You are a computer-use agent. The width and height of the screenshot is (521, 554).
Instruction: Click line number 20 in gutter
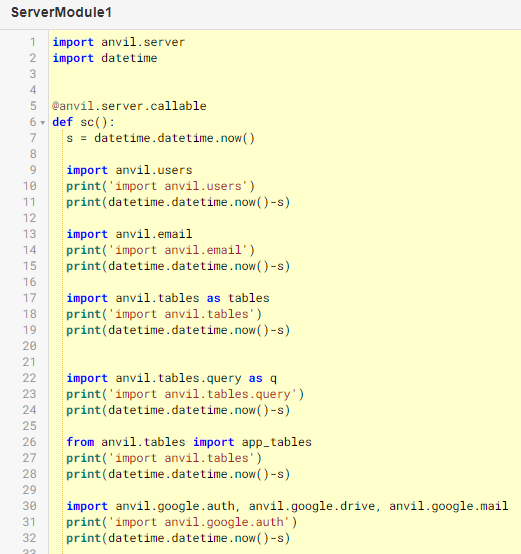tap(29, 346)
